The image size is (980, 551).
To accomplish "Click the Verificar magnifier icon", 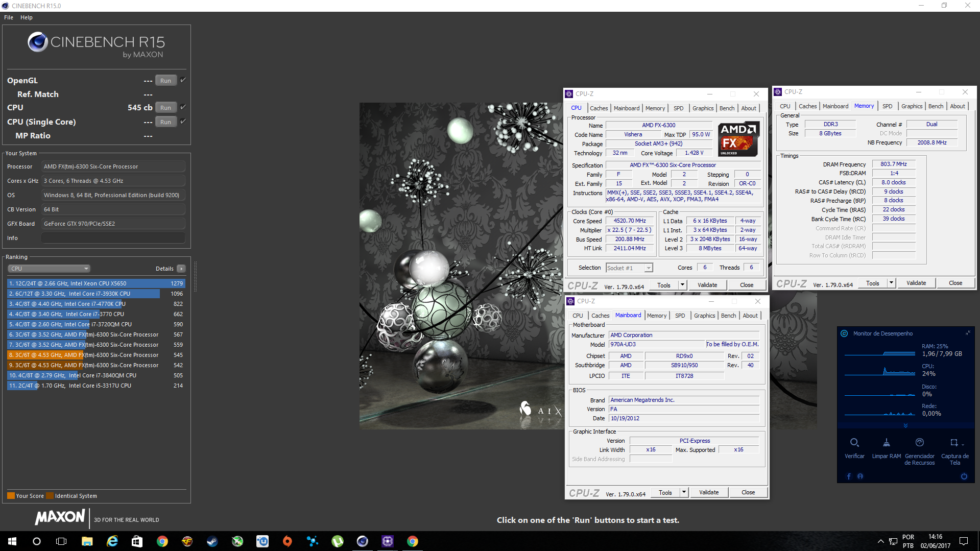I will [x=854, y=442].
